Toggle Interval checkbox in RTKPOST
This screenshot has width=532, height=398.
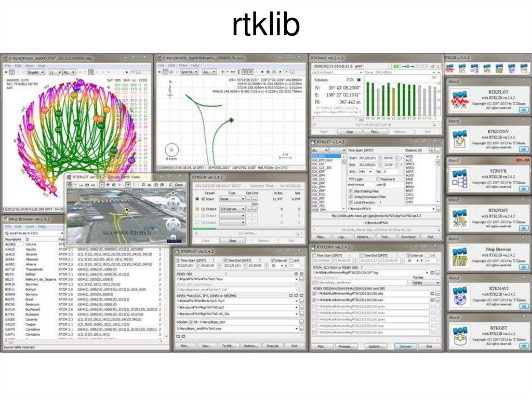coord(272,260)
